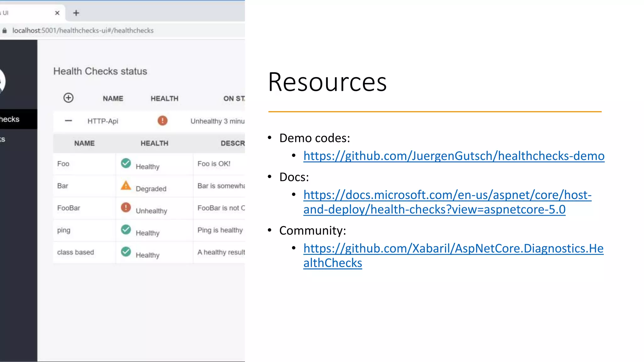The height and width of the screenshot is (362, 644).
Task: Click the Resources slide title
Action: [x=327, y=82]
